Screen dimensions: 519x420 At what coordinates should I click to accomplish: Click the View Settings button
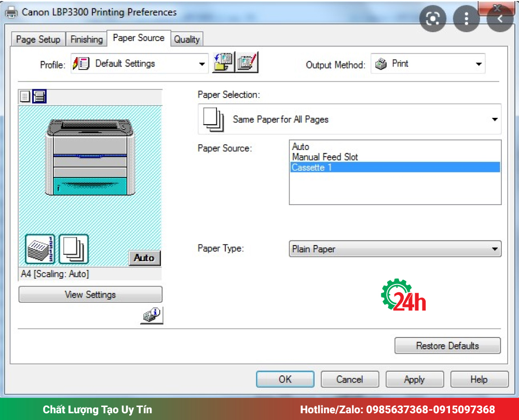(90, 294)
